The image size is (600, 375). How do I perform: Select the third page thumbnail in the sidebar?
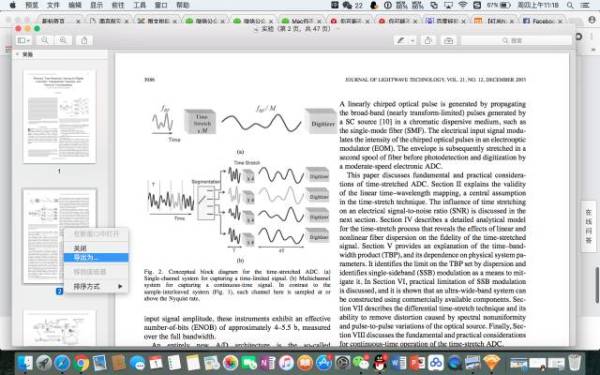point(59,328)
